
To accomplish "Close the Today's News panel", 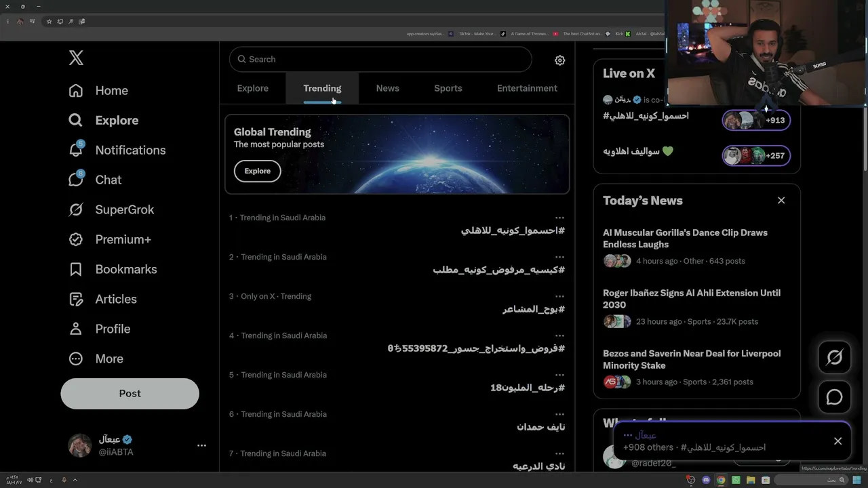I will pyautogui.click(x=781, y=200).
